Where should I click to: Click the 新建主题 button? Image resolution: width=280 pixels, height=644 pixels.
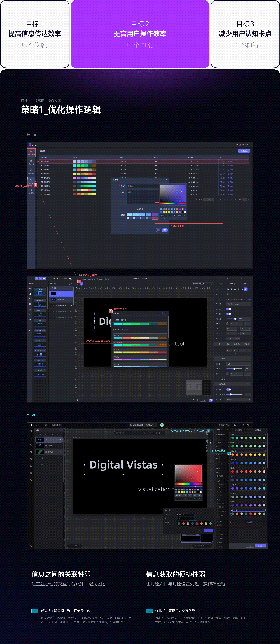click(244, 151)
